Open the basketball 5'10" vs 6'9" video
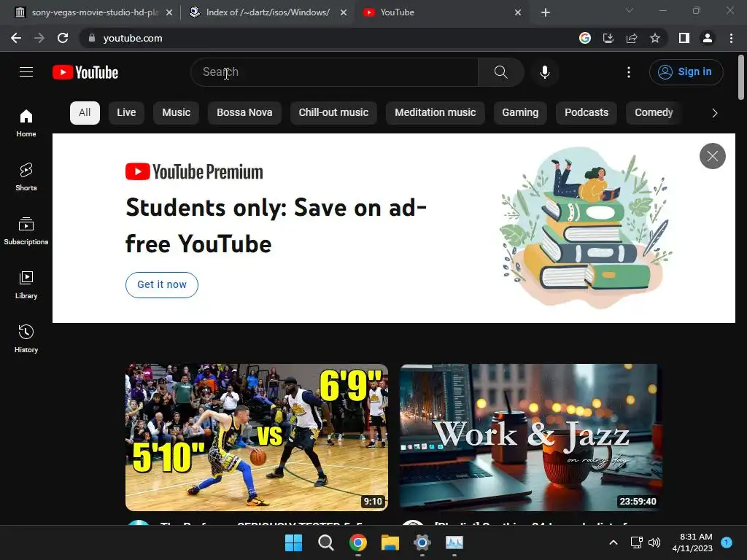The width and height of the screenshot is (747, 560). pyautogui.click(x=257, y=437)
